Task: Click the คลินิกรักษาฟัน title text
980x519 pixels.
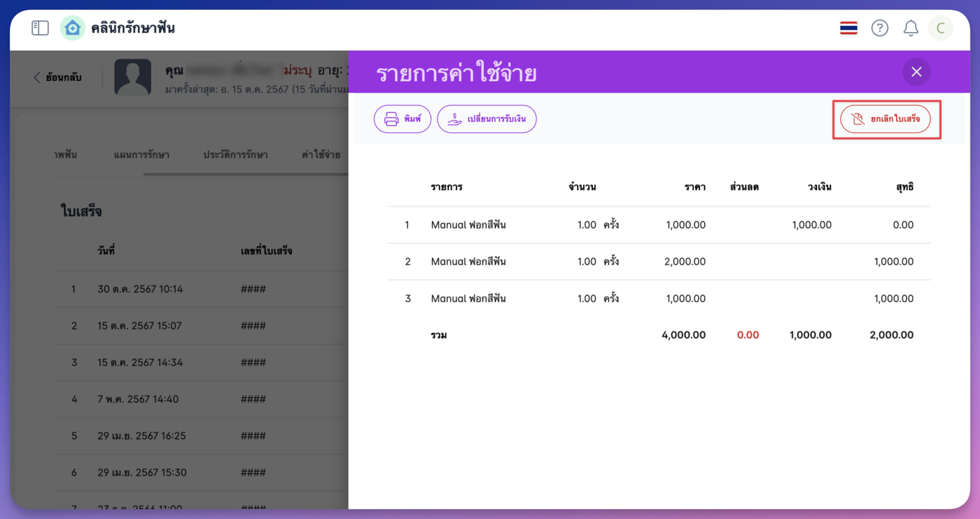Action: (x=133, y=29)
